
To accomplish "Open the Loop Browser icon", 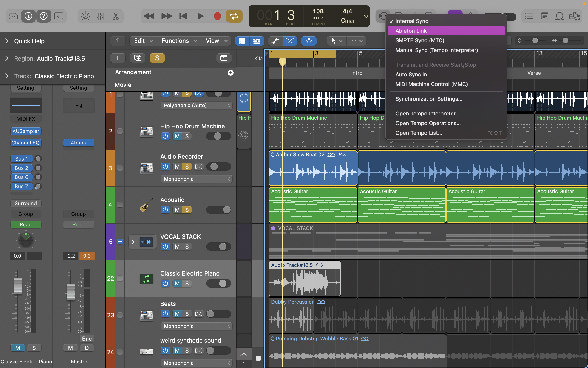I will pos(559,16).
